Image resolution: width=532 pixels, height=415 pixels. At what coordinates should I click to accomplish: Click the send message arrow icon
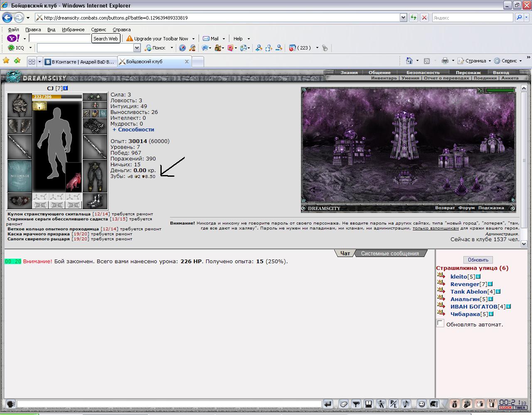328,404
